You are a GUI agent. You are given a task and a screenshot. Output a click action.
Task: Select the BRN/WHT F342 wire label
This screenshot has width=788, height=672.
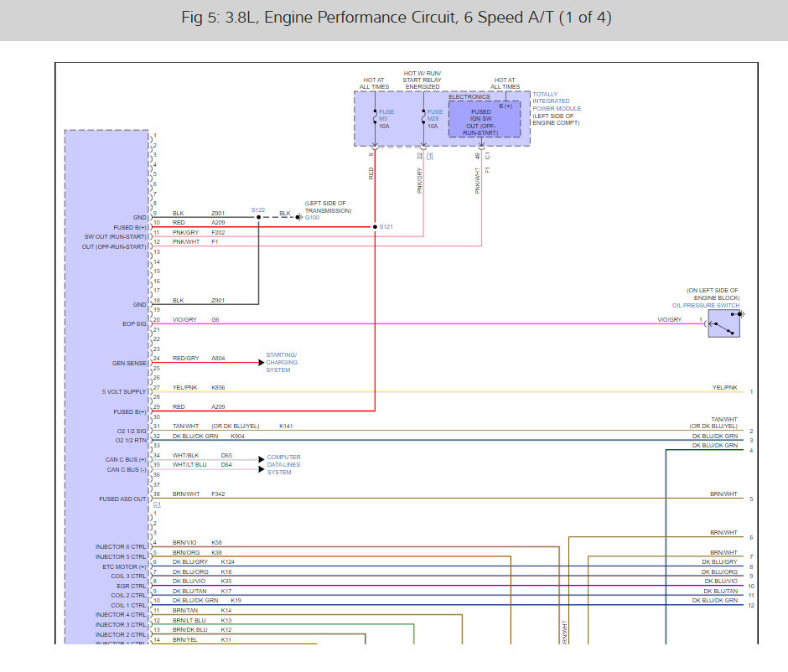tap(199, 494)
